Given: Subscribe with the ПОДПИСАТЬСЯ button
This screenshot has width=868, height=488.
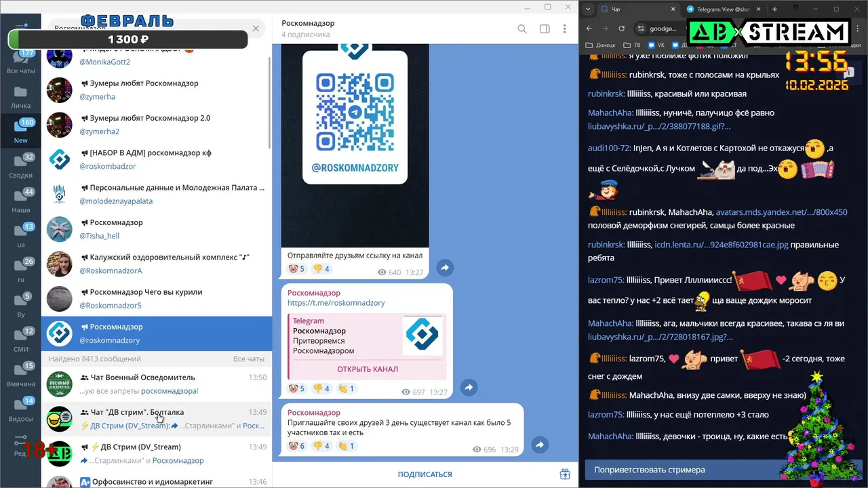Looking at the screenshot, I should [x=425, y=474].
